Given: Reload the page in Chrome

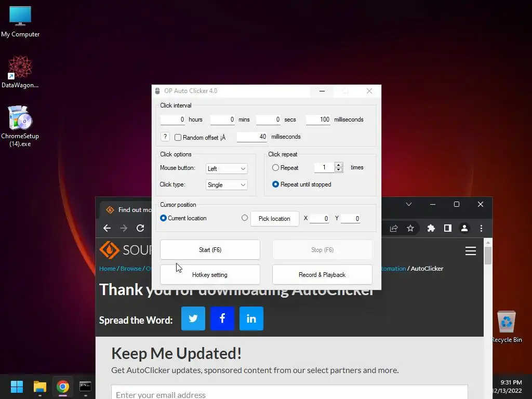Looking at the screenshot, I should click(x=140, y=229).
